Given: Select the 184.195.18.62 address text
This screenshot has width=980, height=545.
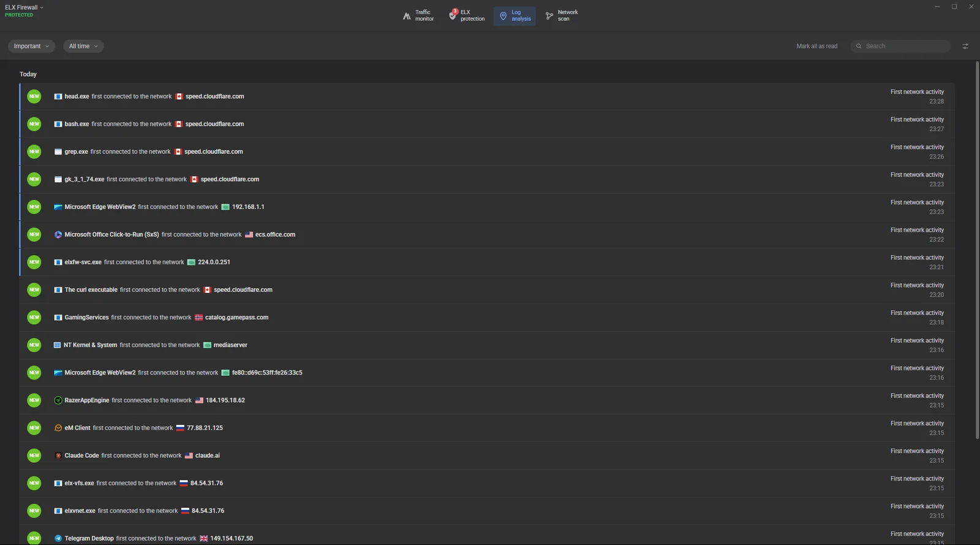Looking at the screenshot, I should coord(225,400).
